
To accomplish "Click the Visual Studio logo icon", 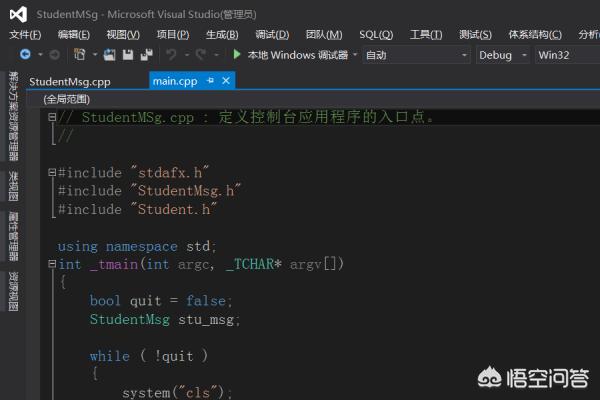I will [x=18, y=15].
